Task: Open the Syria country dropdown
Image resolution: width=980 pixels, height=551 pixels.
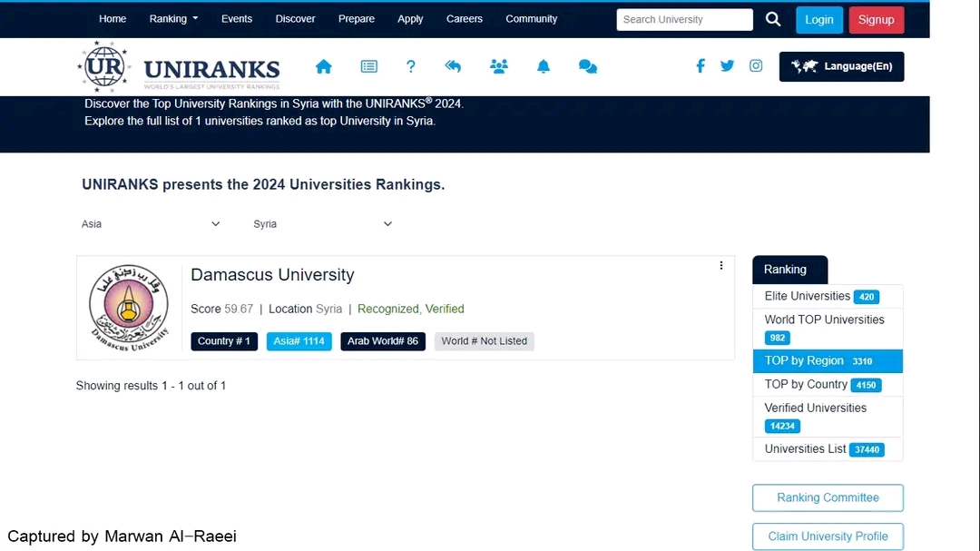Action: [x=322, y=224]
